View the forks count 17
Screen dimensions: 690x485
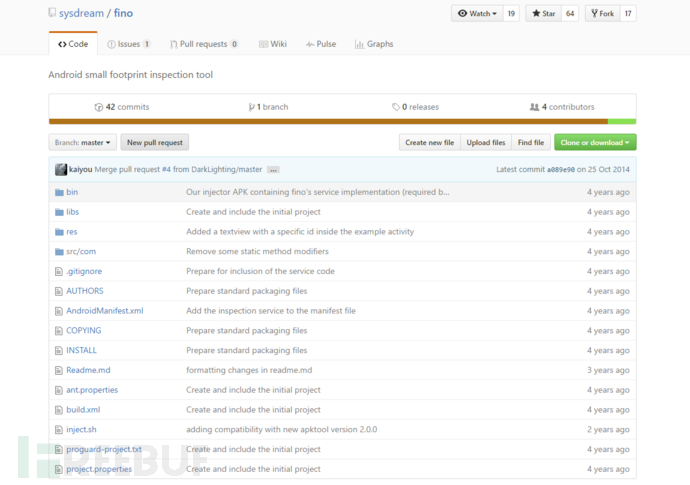[x=628, y=14]
